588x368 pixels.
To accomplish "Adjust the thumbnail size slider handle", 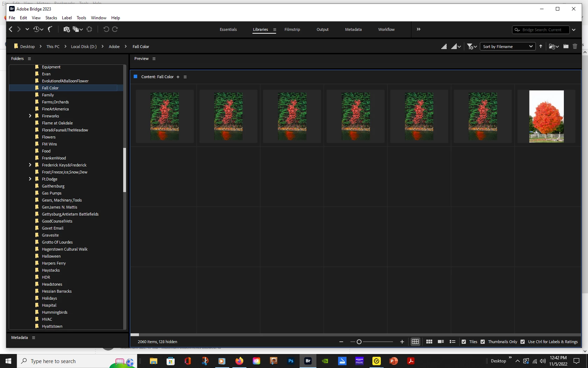I will pos(359,342).
